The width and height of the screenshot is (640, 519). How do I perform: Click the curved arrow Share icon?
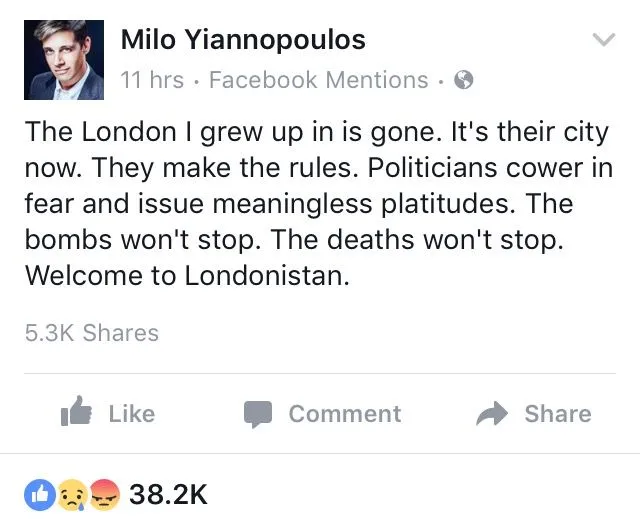click(x=492, y=414)
